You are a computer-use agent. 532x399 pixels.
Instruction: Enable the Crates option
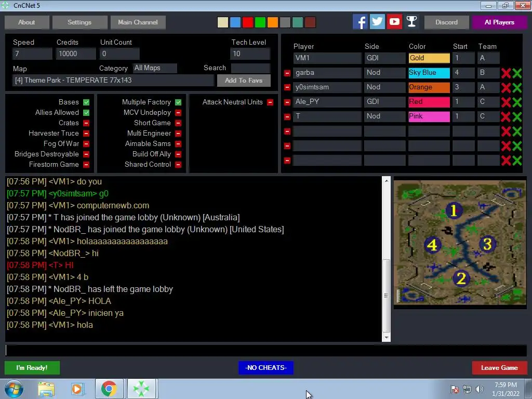point(86,123)
